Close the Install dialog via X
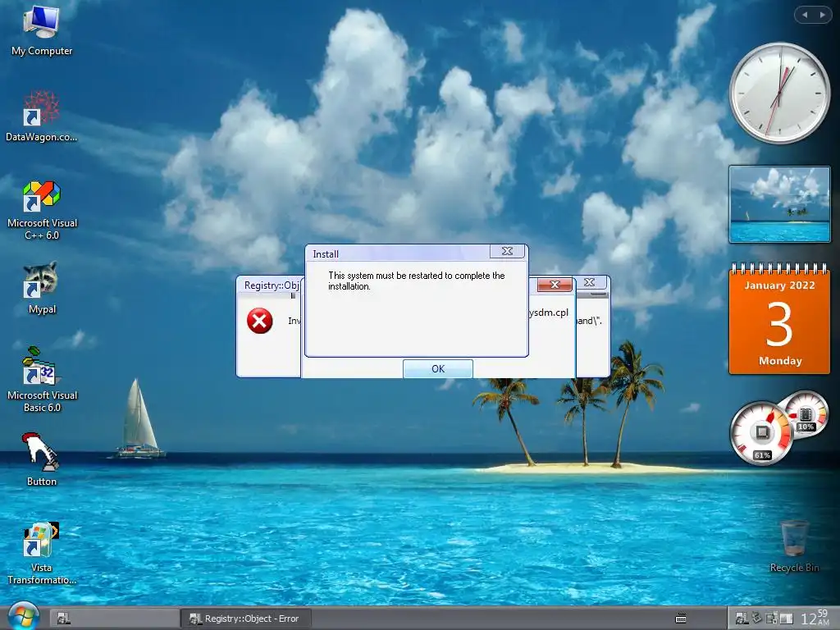 pyautogui.click(x=507, y=251)
